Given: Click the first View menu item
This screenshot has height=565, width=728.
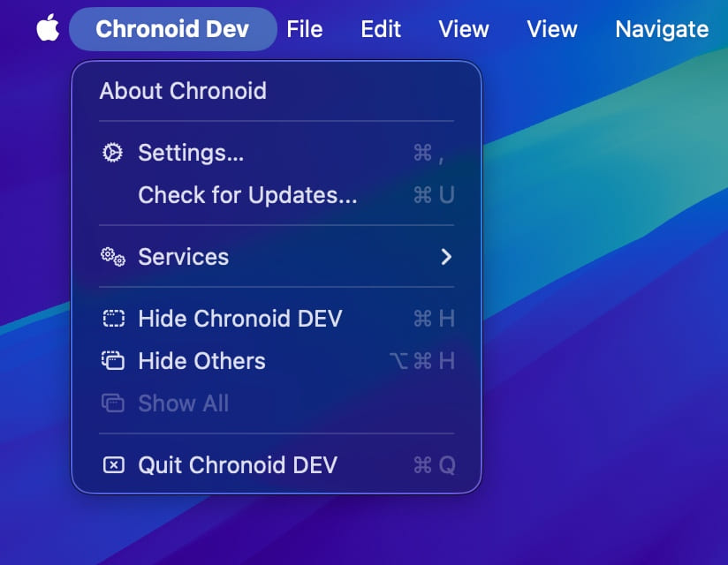Looking at the screenshot, I should 463,28.
